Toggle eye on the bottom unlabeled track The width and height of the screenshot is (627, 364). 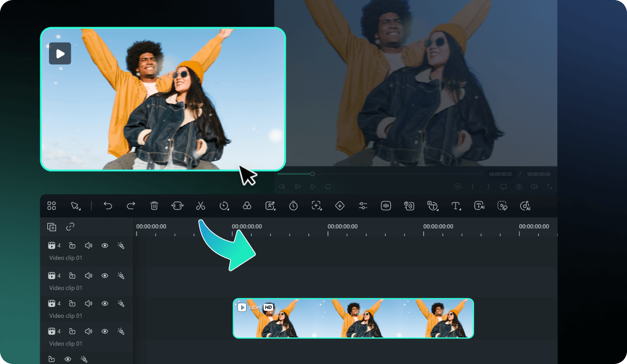[67, 359]
